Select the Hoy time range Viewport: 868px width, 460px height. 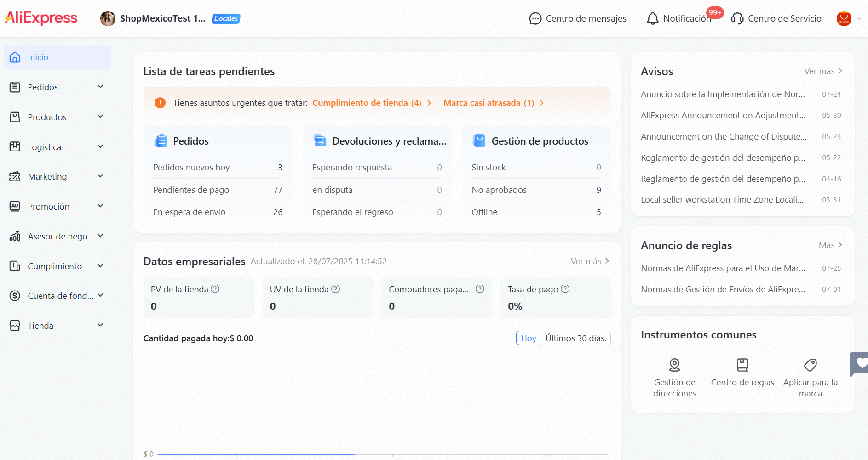[x=529, y=338]
